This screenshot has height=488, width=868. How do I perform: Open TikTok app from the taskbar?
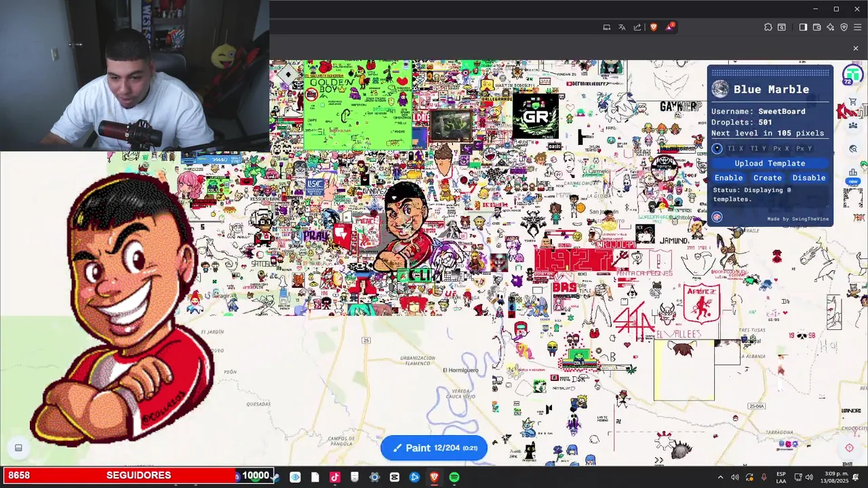[x=334, y=477]
